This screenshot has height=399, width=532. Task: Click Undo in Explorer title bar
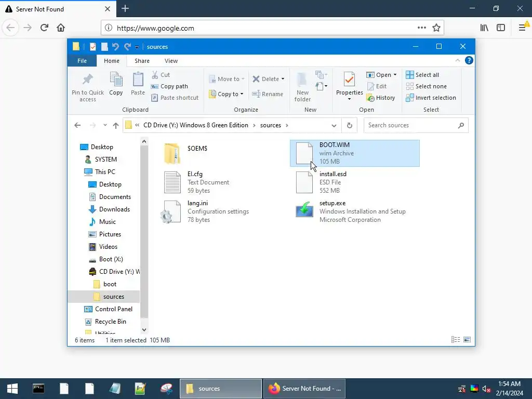click(x=115, y=47)
